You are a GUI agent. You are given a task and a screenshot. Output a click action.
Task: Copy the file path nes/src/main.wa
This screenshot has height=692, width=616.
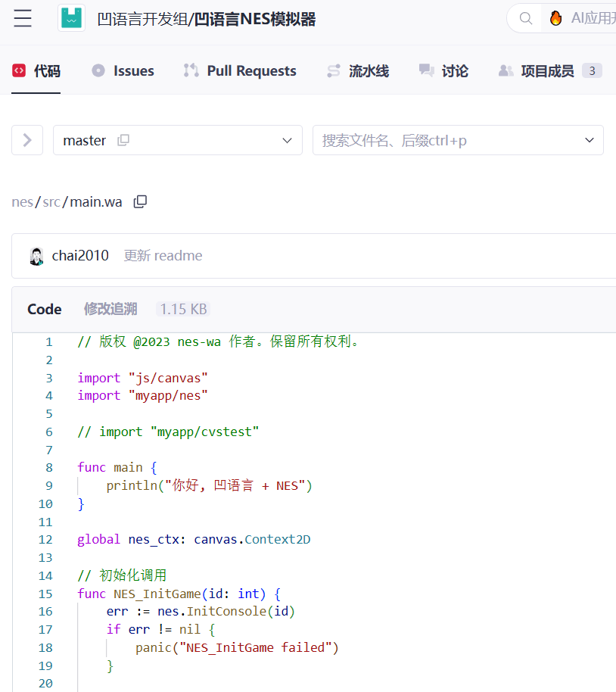click(x=140, y=202)
